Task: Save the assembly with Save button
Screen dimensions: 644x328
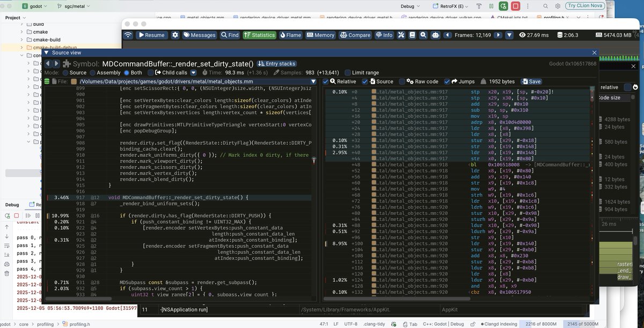Action: point(530,81)
